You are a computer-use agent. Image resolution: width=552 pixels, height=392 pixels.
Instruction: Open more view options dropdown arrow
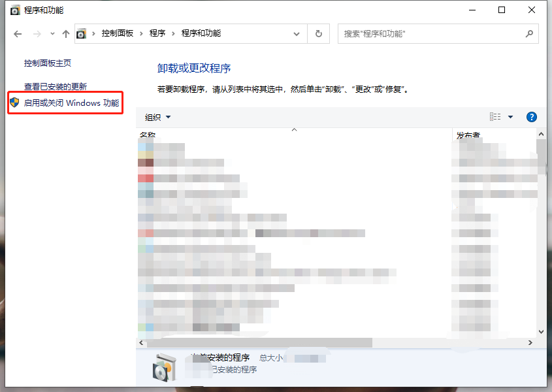510,117
